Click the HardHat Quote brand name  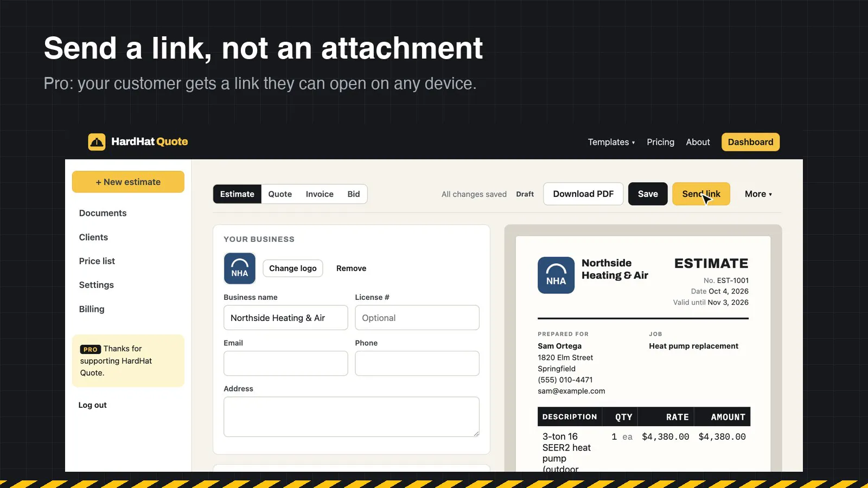pyautogui.click(x=150, y=142)
